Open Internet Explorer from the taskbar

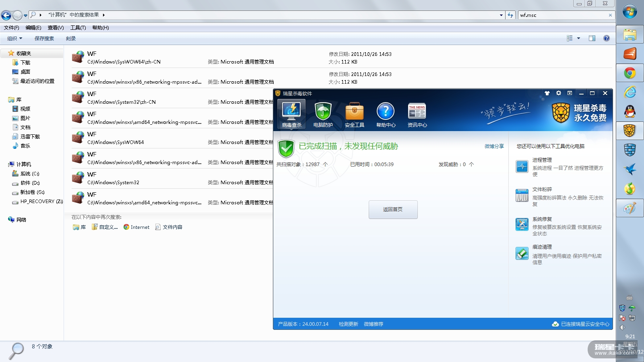[x=630, y=92]
